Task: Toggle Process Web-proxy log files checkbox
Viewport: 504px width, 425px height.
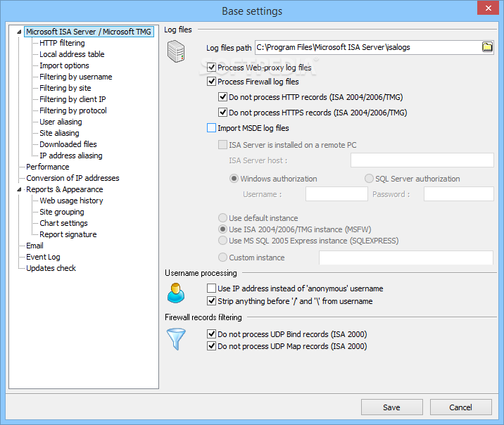Action: (211, 68)
